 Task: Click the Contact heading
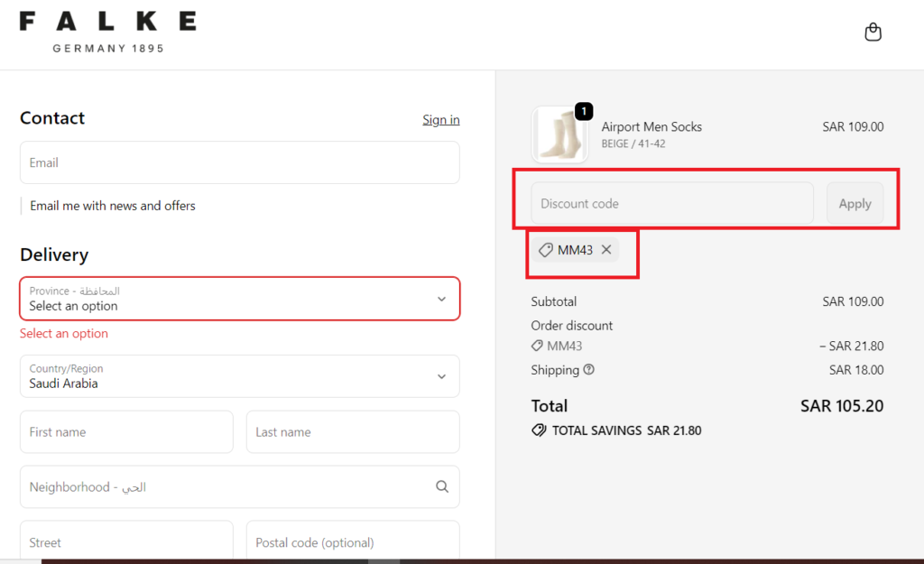(52, 118)
